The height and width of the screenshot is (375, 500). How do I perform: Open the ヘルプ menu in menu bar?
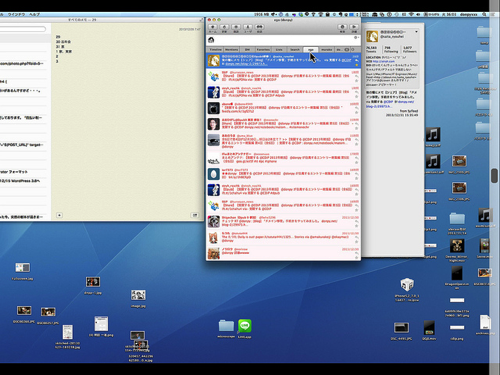click(x=34, y=15)
